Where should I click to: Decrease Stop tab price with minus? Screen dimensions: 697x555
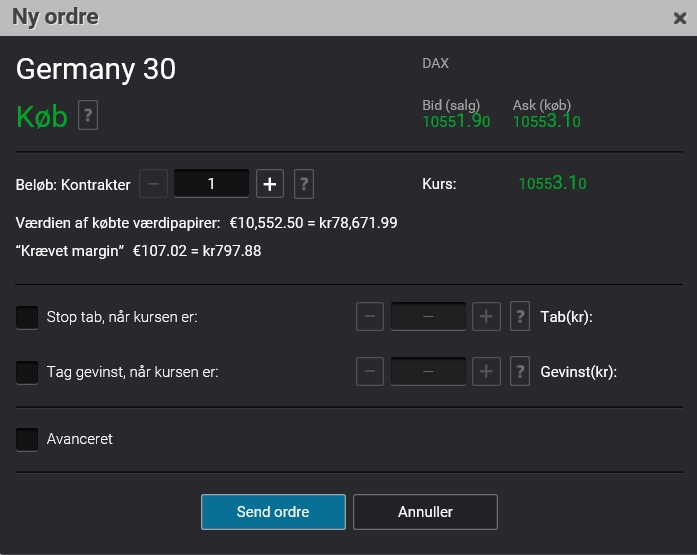point(370,316)
